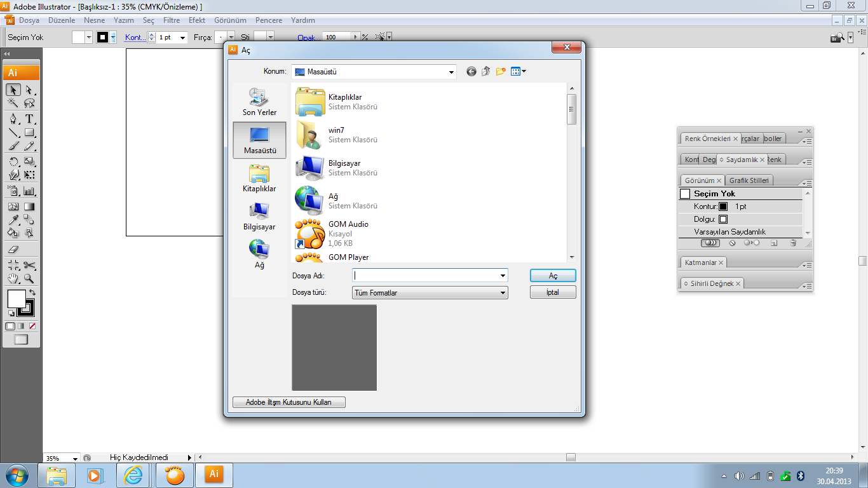
Task: Open Görünüm panel options menu
Action: [807, 184]
